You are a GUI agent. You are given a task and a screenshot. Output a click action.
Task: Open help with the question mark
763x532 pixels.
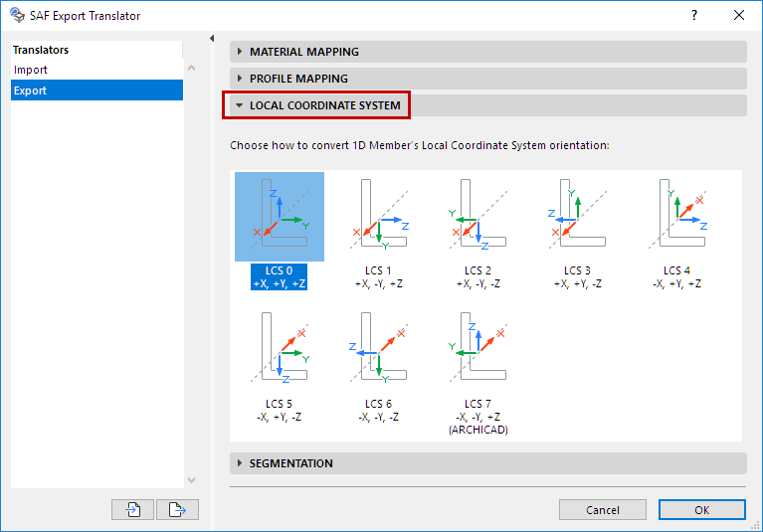coord(694,15)
